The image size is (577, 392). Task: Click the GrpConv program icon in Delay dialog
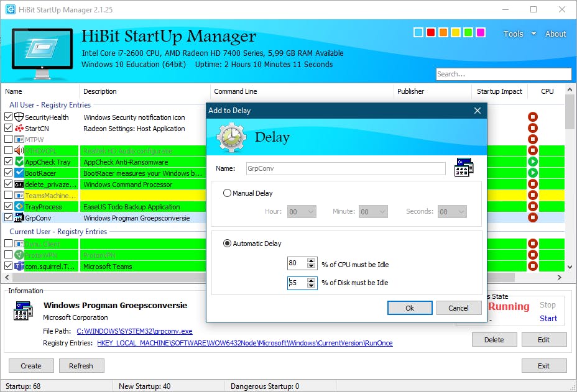(464, 168)
